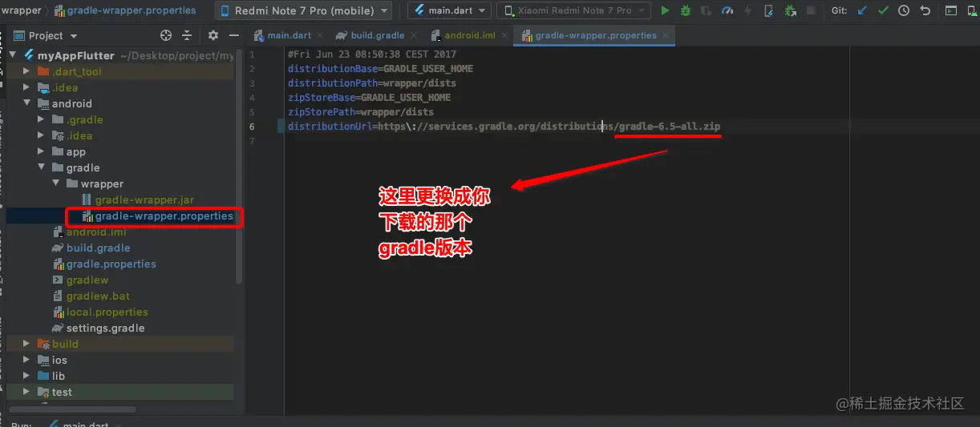Open the run anything terminal-window icon

coord(950,11)
